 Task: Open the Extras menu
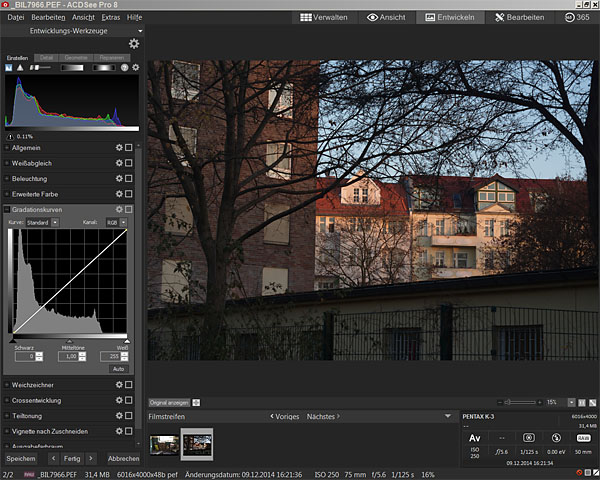[x=111, y=18]
